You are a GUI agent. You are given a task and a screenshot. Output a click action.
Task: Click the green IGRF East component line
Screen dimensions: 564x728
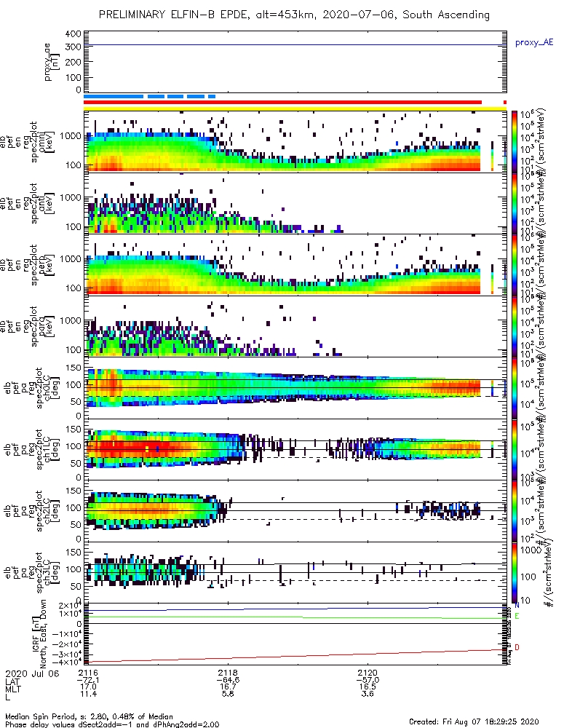tap(295, 617)
